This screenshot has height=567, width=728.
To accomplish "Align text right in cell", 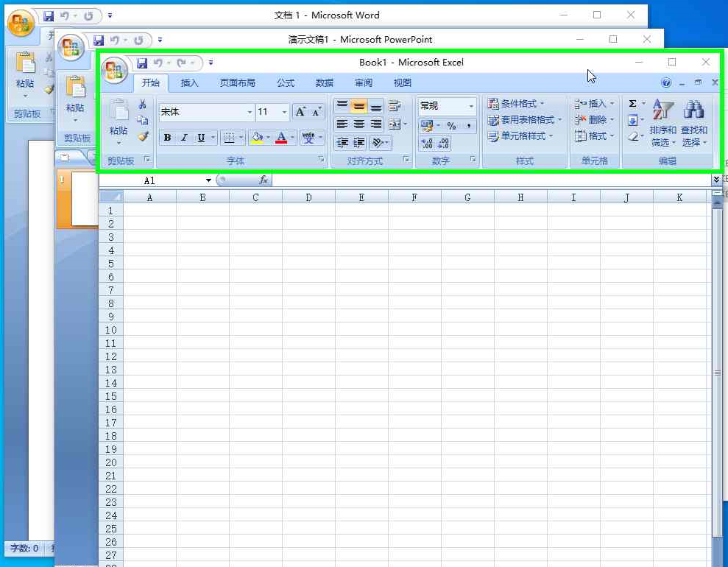I will click(376, 124).
